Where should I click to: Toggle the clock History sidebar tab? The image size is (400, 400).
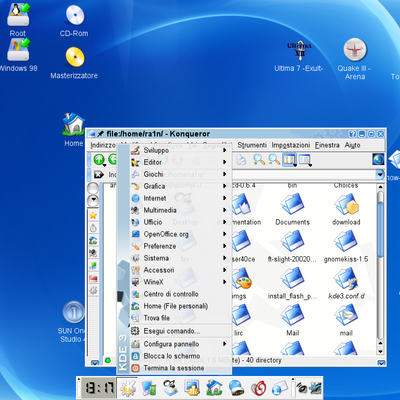point(93,228)
